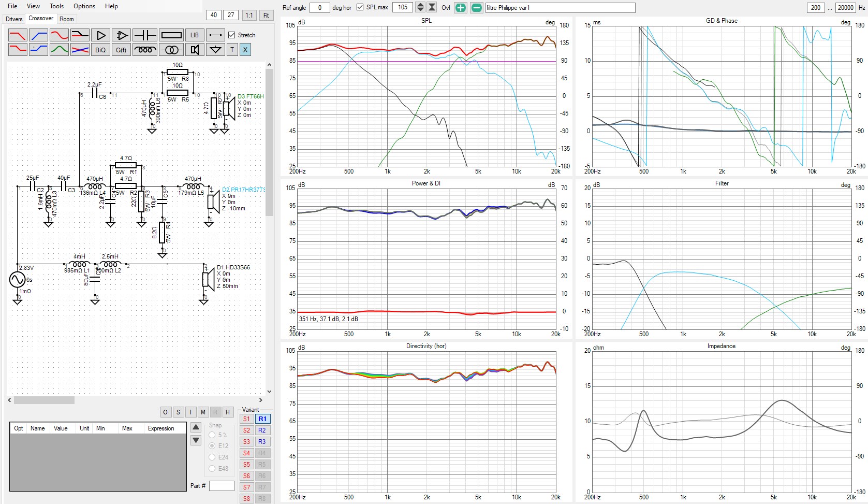
Task: Select the capacitor component tool
Action: (x=145, y=35)
